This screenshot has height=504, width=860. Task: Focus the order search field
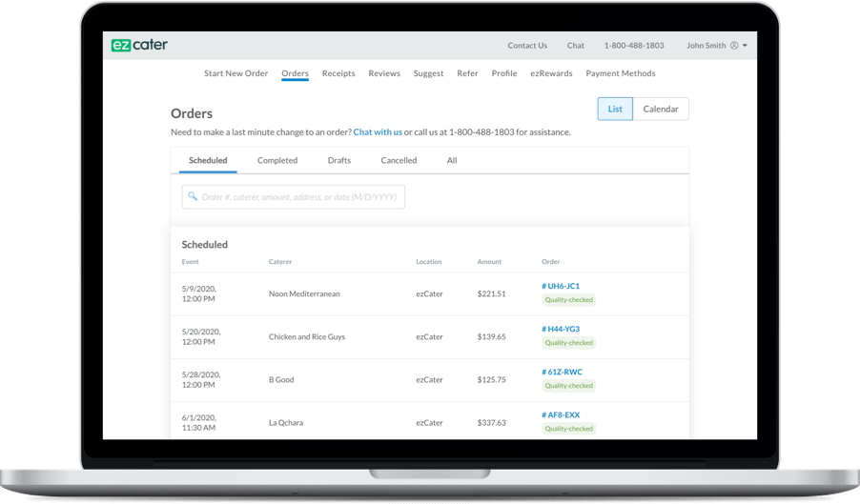[x=294, y=196]
